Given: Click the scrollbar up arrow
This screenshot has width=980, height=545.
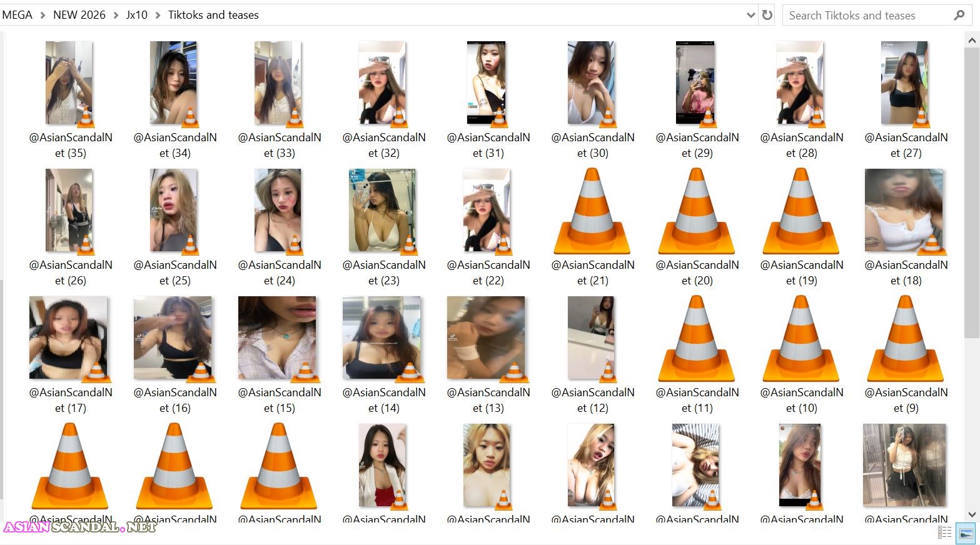Looking at the screenshot, I should [x=972, y=41].
